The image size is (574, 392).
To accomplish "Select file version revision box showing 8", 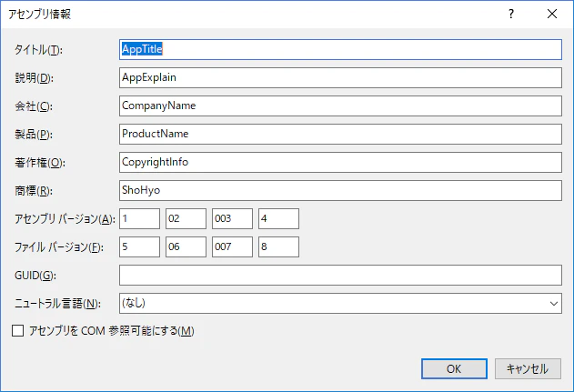I will 278,246.
